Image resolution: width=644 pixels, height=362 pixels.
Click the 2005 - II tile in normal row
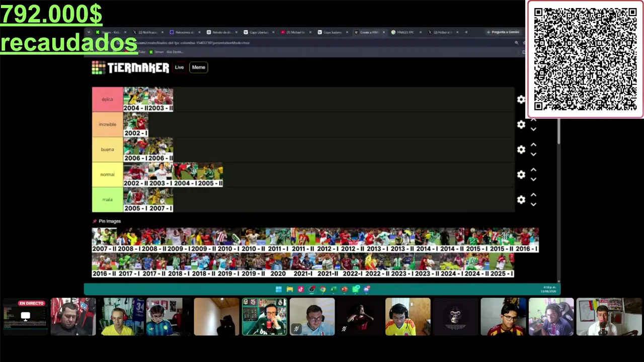point(210,175)
